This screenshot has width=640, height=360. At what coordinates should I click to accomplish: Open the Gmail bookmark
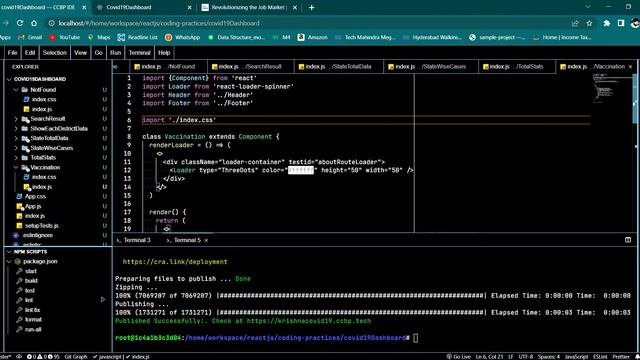30,37
